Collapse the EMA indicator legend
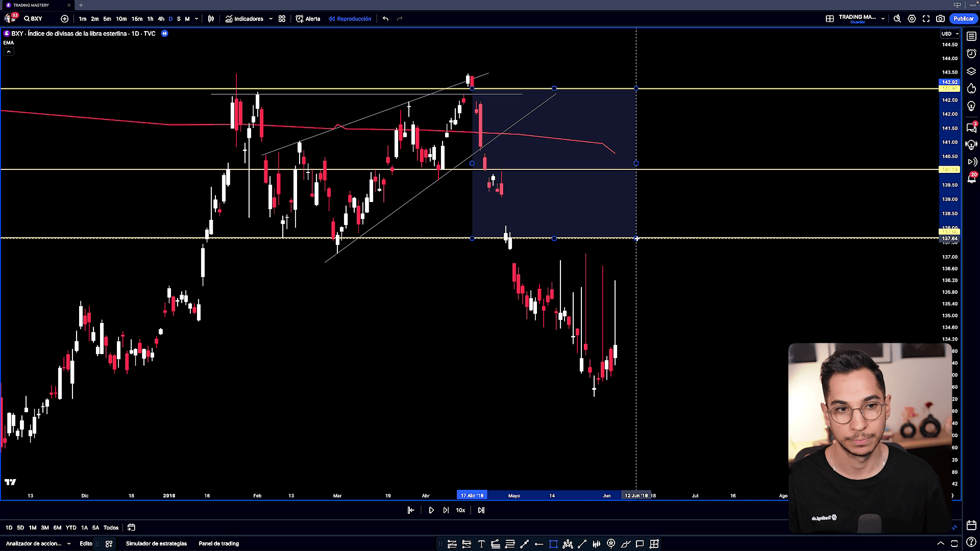This screenshot has height=551, width=980. click(9, 52)
